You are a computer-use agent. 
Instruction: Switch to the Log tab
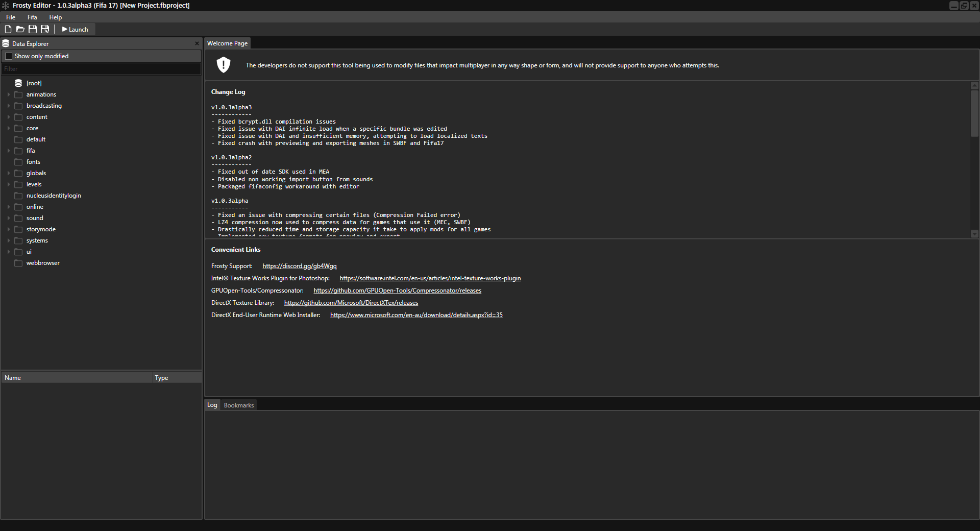tap(212, 405)
